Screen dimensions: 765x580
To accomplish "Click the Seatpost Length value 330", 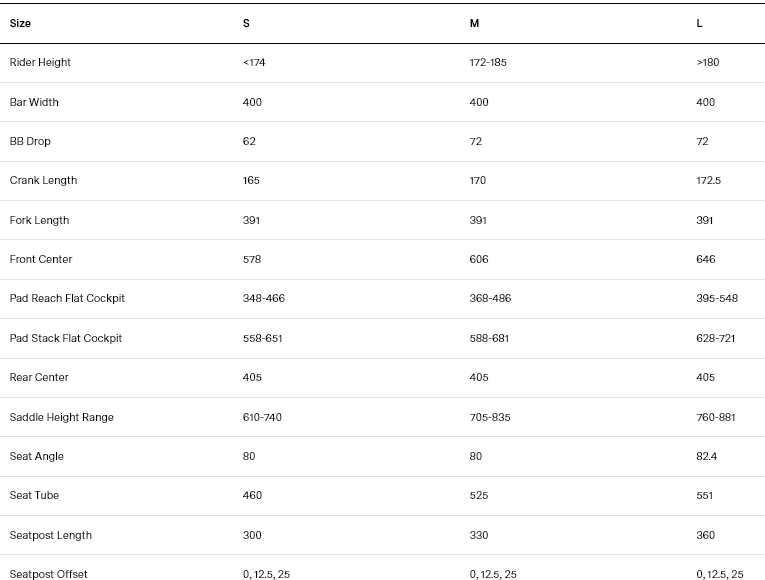I will coord(479,535).
